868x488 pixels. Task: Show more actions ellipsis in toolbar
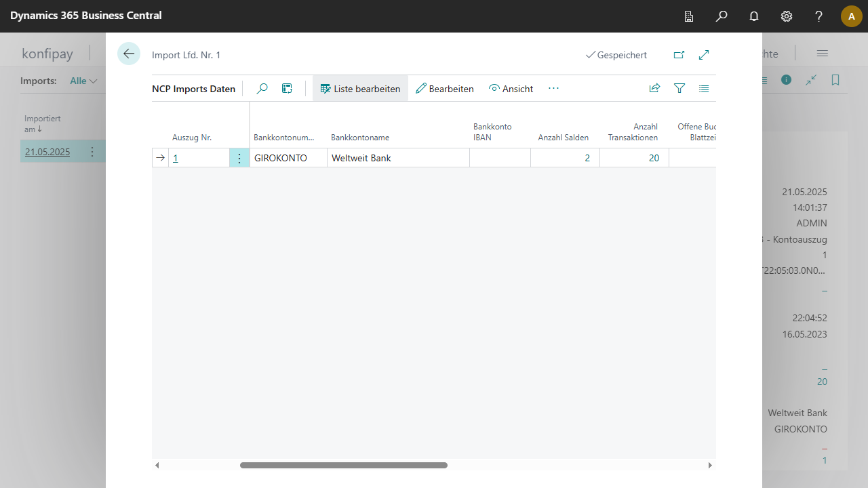click(x=553, y=89)
